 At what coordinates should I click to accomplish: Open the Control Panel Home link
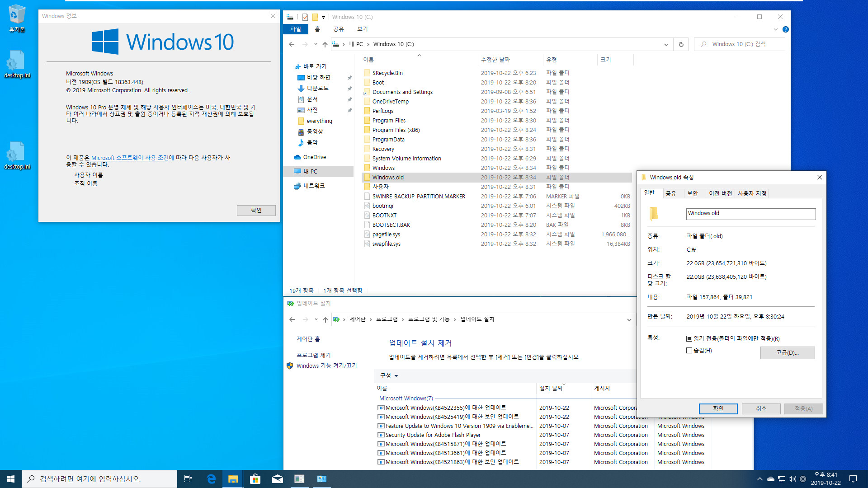coord(308,339)
